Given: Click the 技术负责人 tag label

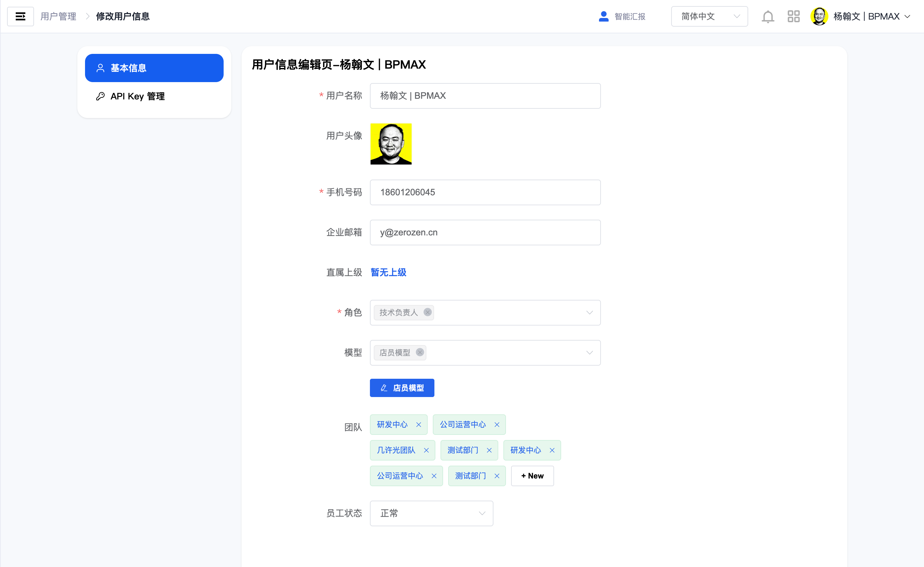Looking at the screenshot, I should (x=398, y=312).
